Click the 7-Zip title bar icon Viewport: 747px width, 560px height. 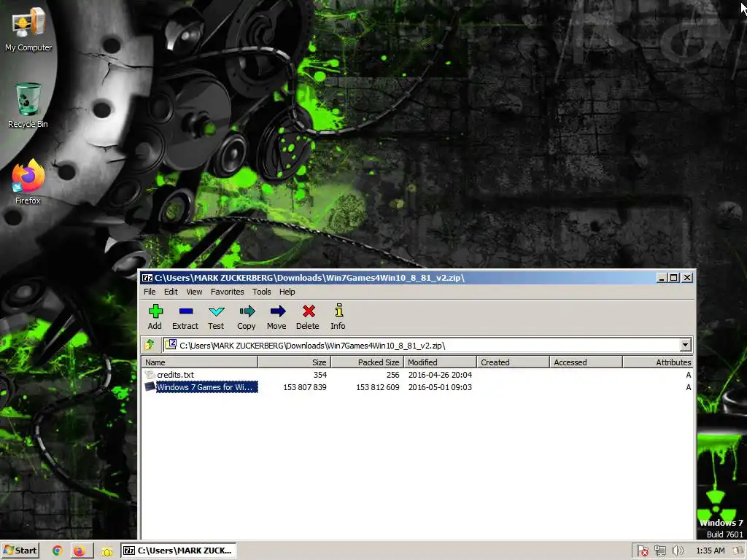[147, 278]
